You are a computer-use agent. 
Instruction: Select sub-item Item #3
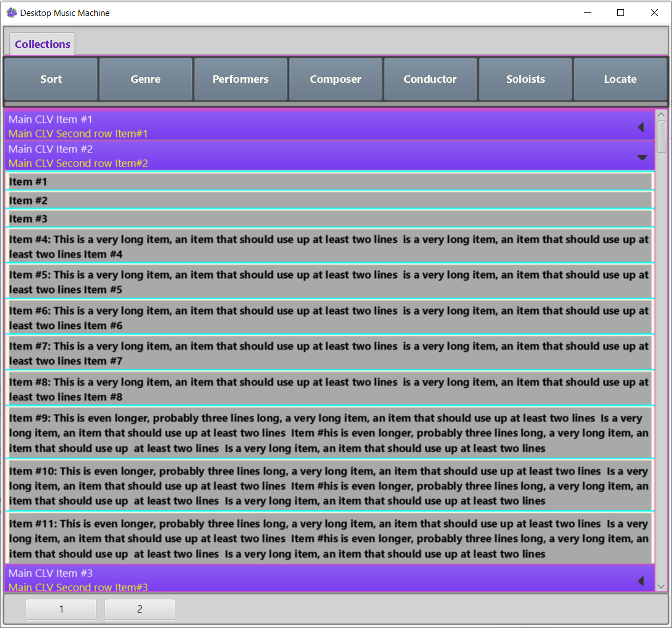click(329, 219)
